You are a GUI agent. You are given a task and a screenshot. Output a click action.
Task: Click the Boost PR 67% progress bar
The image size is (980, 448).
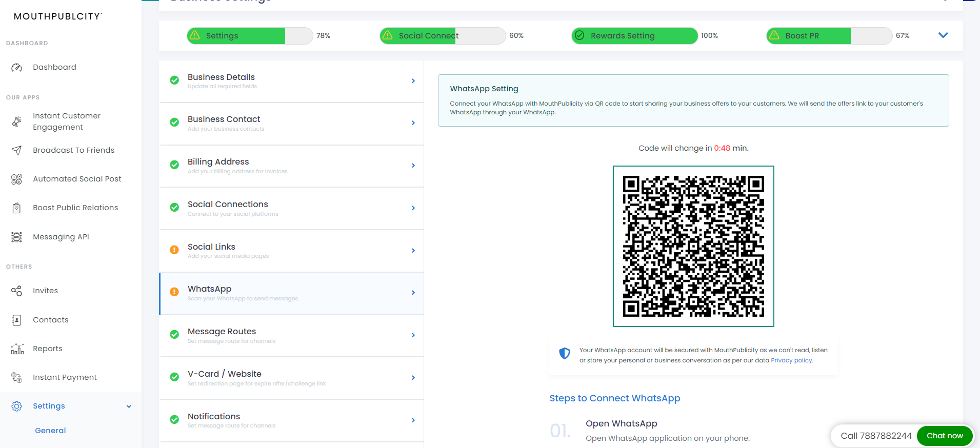[829, 36]
